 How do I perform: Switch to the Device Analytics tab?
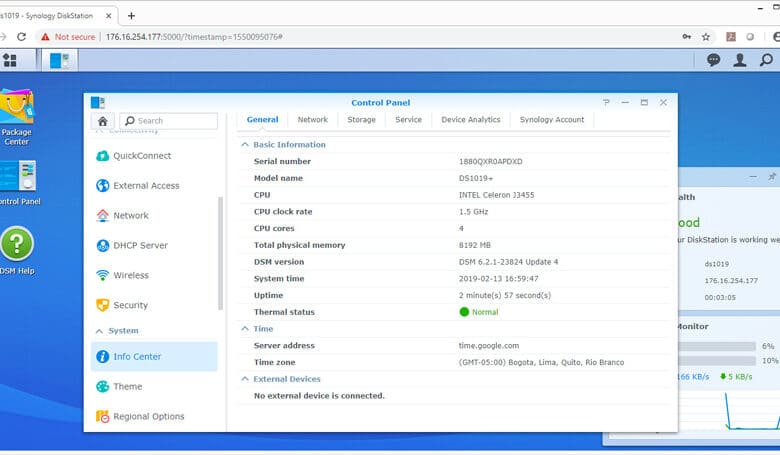pyautogui.click(x=471, y=120)
